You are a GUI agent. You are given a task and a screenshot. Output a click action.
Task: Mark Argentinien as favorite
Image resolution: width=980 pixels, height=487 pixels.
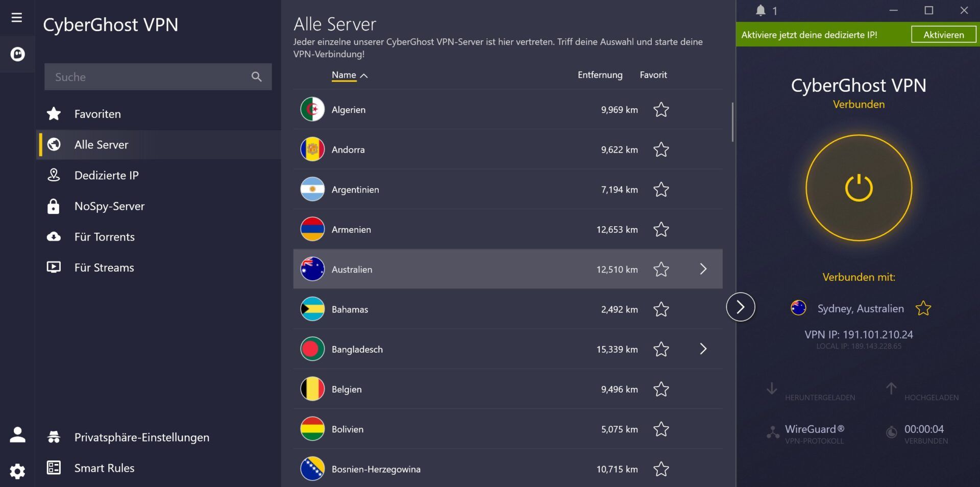(x=661, y=189)
